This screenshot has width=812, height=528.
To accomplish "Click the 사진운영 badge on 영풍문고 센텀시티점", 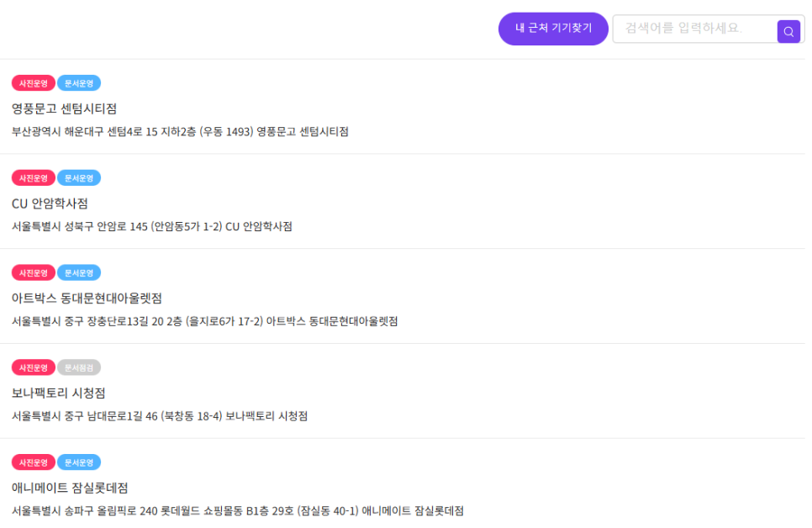I will click(34, 83).
